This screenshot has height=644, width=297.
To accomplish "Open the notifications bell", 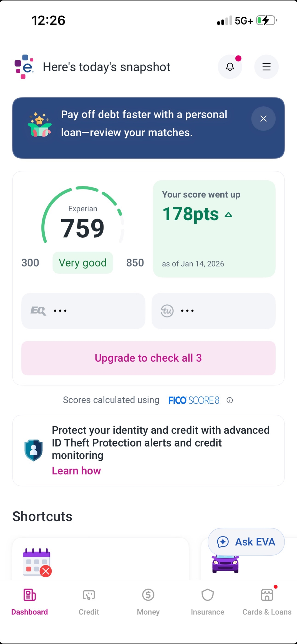I will (230, 67).
